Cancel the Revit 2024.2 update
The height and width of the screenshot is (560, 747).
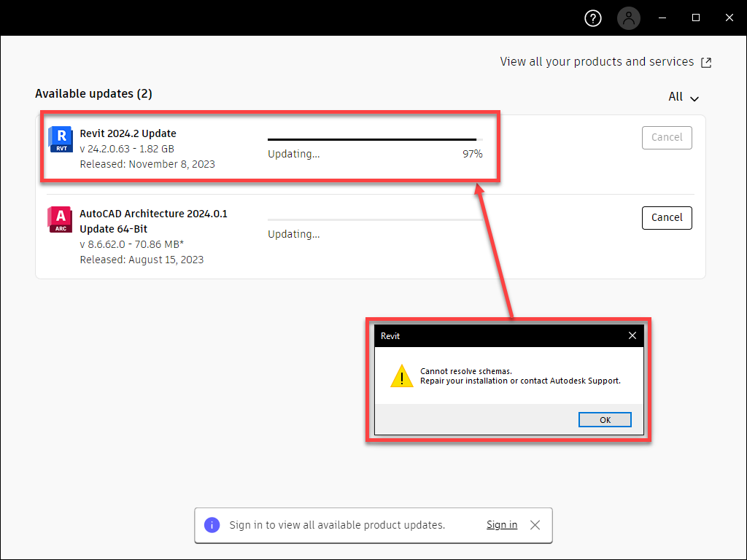[x=667, y=138]
